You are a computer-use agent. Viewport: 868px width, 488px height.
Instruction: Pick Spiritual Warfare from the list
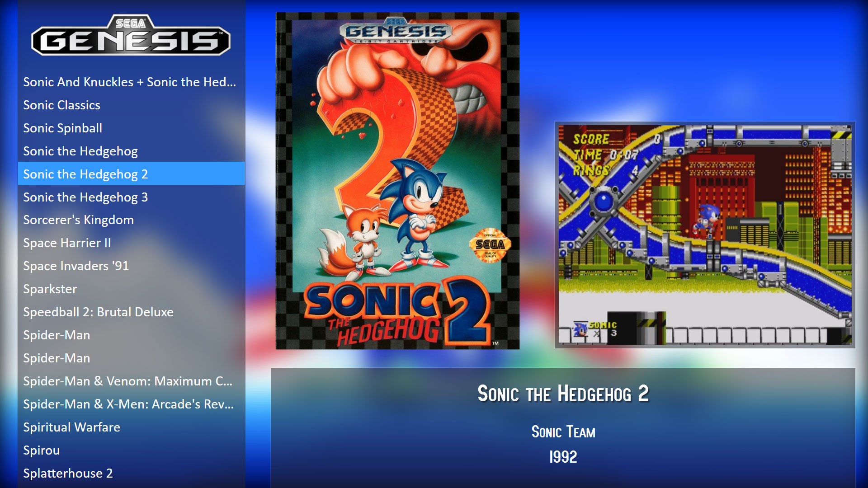point(131,427)
